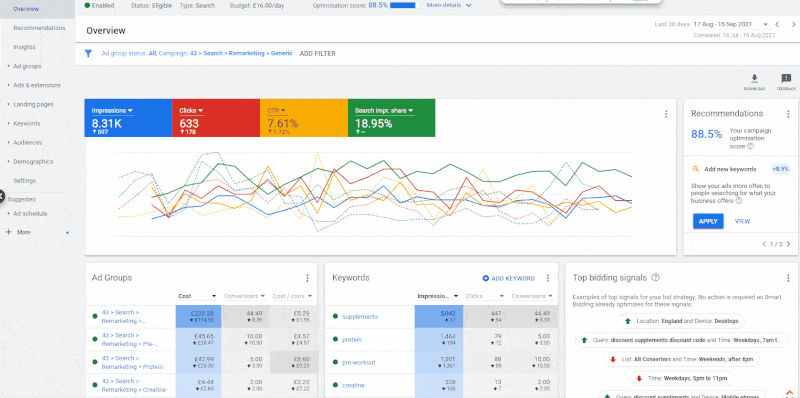Viewport: 800px width, 398px height.
Task: Click the funnel filter icon
Action: coord(88,54)
